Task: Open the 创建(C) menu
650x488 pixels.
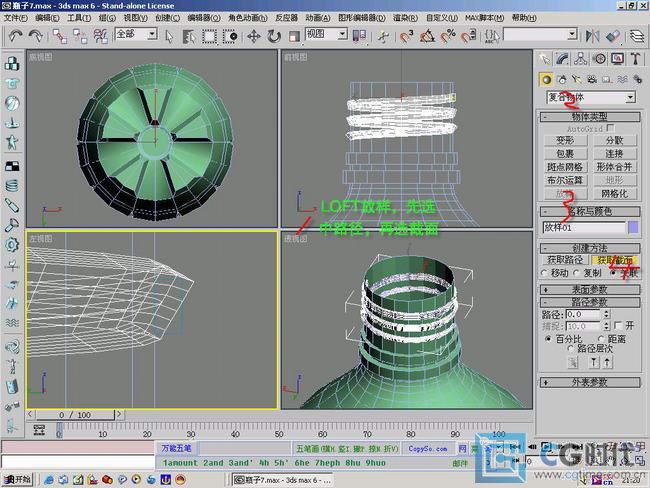Action: pos(167,18)
